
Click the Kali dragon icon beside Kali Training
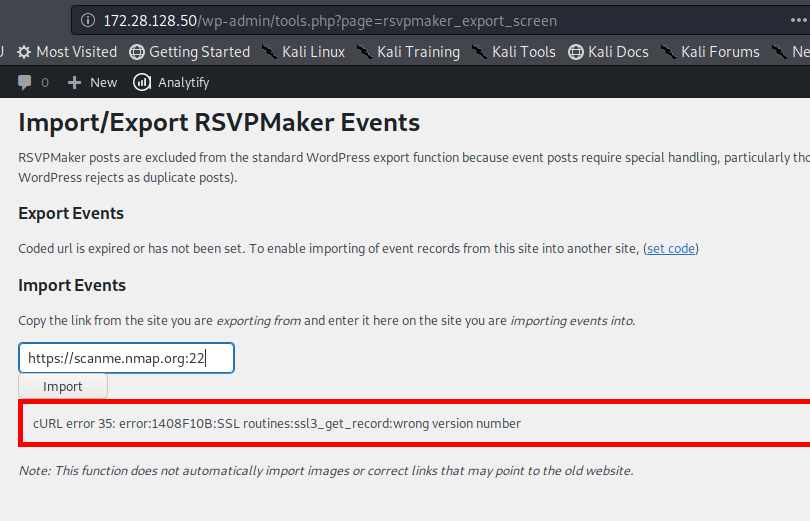point(364,52)
